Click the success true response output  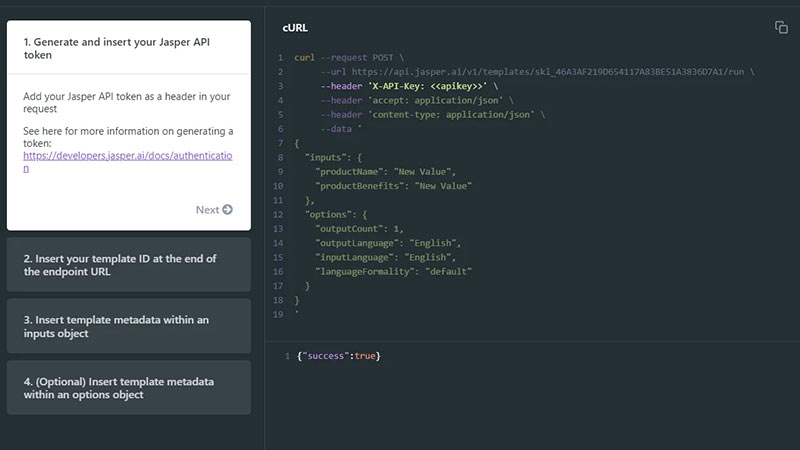339,356
